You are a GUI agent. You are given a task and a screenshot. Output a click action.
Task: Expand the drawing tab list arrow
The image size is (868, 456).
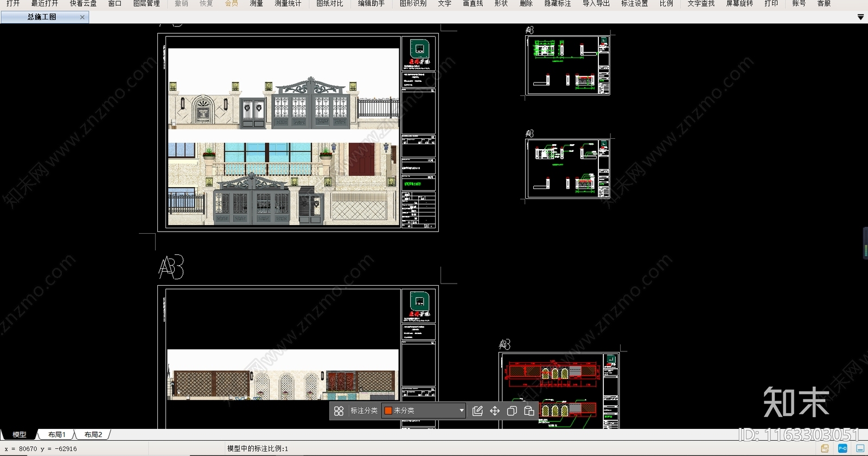click(860, 17)
